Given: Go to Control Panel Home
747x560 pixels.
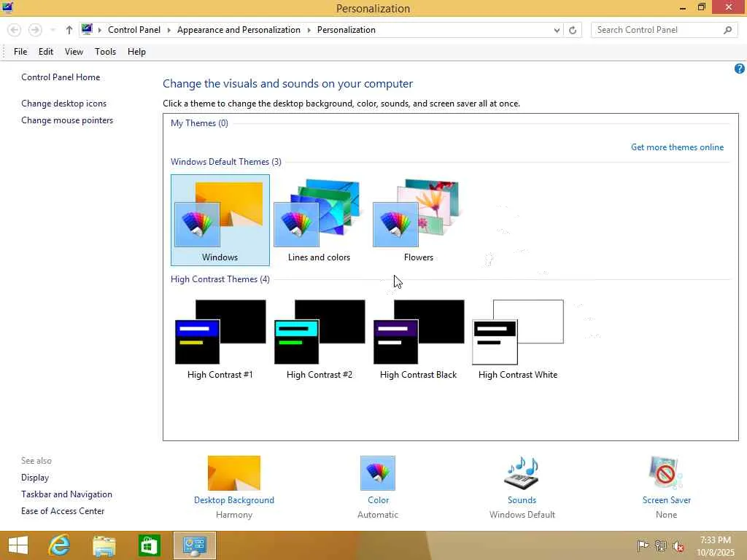Looking at the screenshot, I should [61, 77].
